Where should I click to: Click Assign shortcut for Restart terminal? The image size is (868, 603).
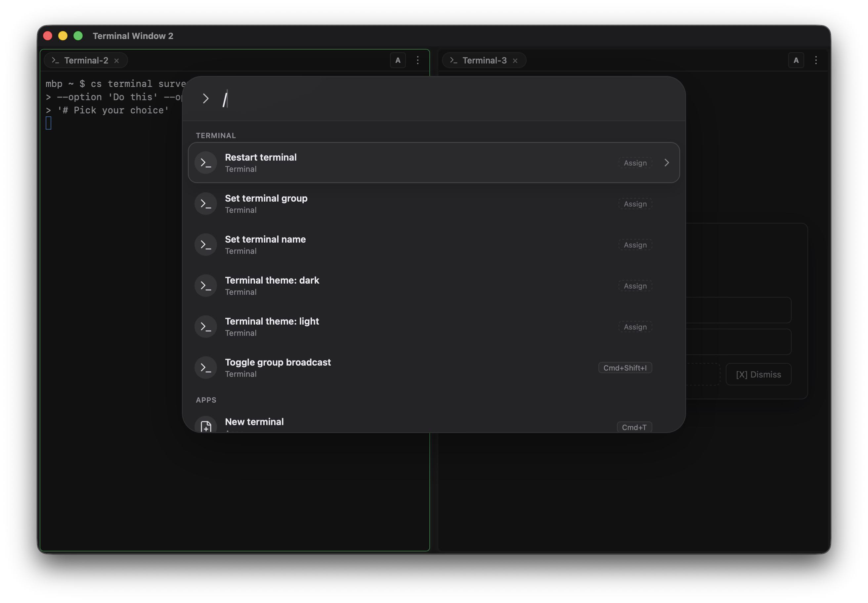pyautogui.click(x=635, y=163)
